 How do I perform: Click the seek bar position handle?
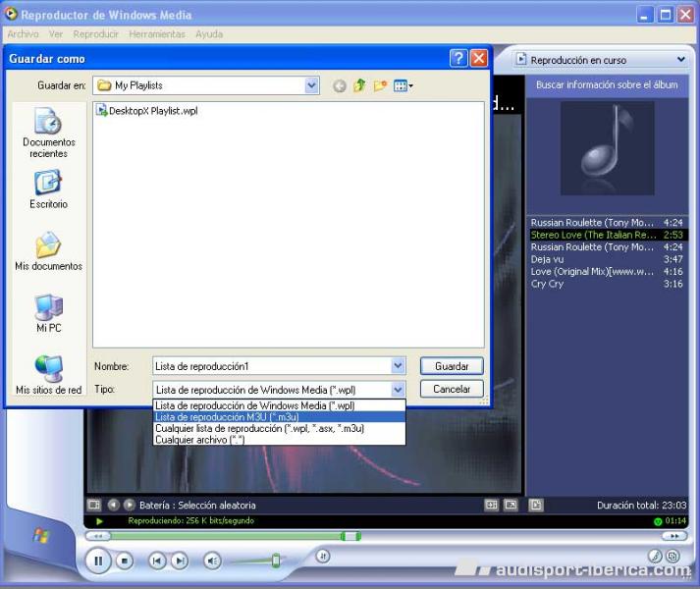click(x=350, y=536)
